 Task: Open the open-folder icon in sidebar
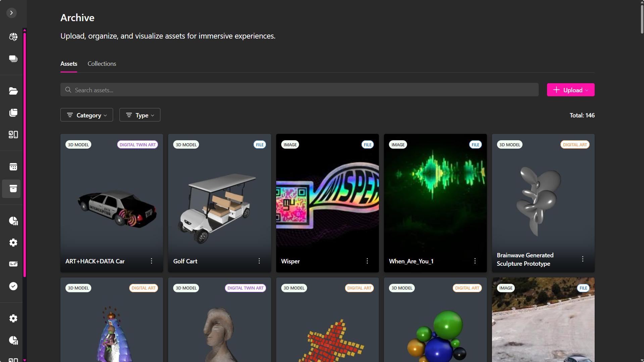[x=13, y=91]
